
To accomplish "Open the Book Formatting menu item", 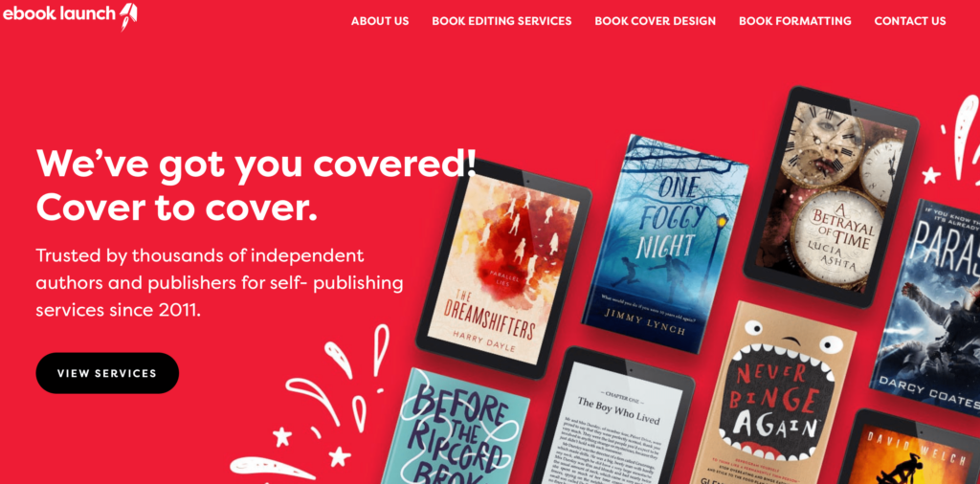I will click(x=795, y=21).
